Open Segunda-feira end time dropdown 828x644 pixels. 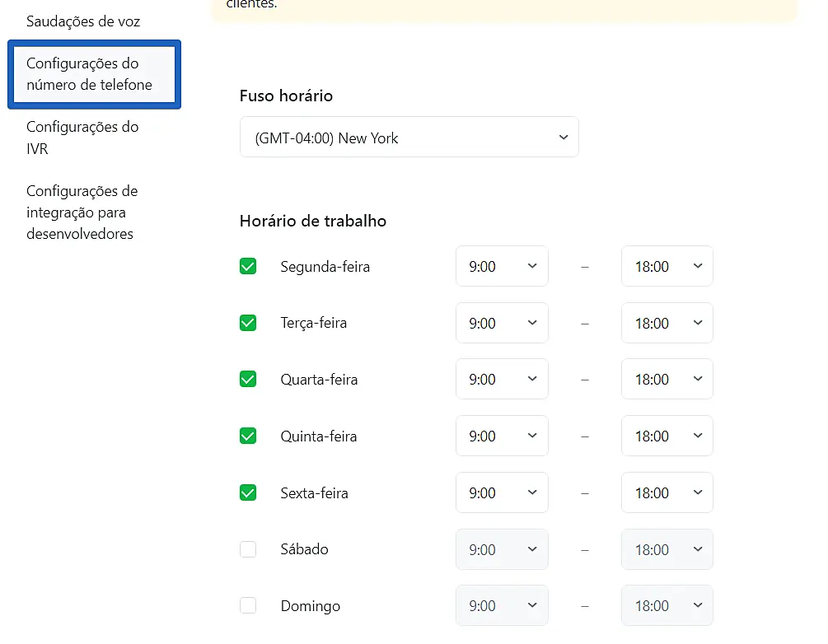coord(667,267)
